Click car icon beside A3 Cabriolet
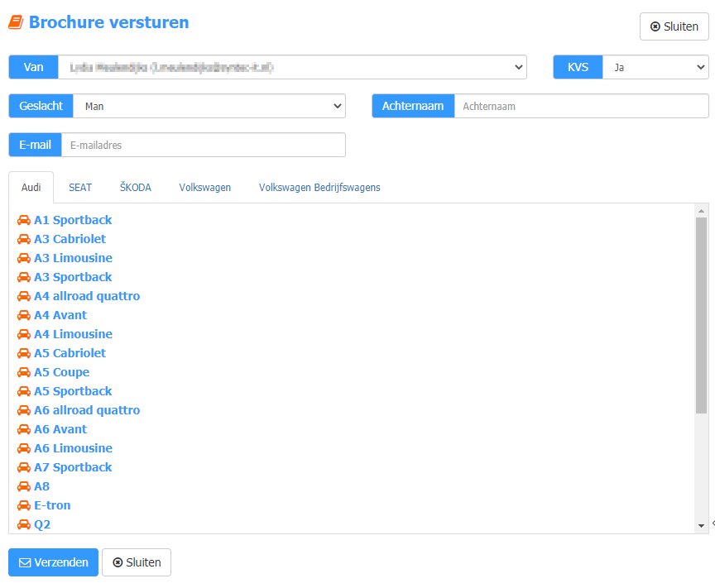 (24, 239)
